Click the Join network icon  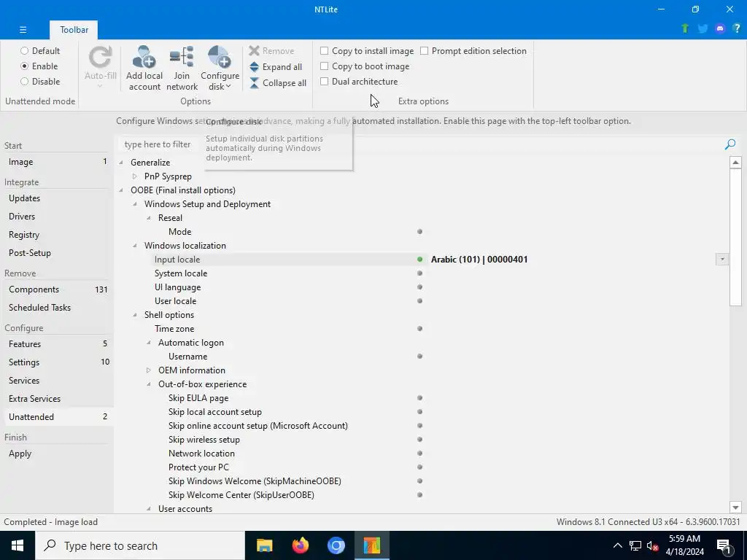click(x=182, y=57)
